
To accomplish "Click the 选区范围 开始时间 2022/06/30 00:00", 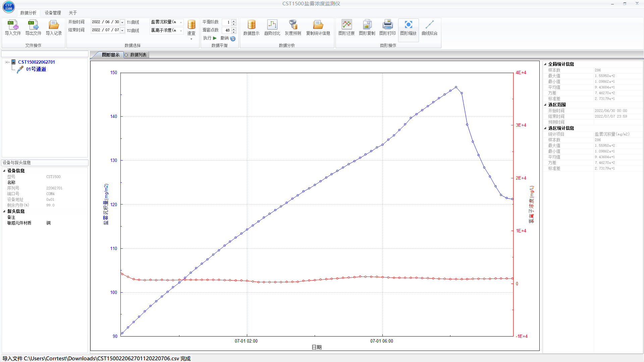I will (x=611, y=111).
